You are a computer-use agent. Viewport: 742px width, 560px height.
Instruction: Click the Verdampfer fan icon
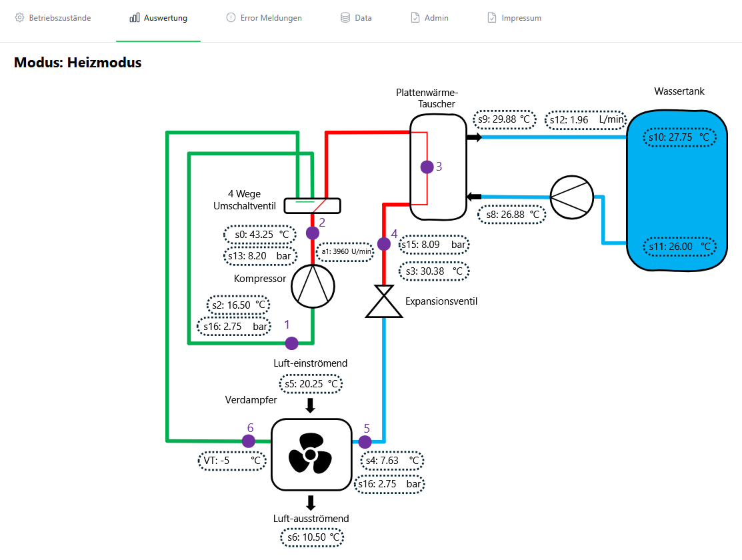(x=311, y=453)
